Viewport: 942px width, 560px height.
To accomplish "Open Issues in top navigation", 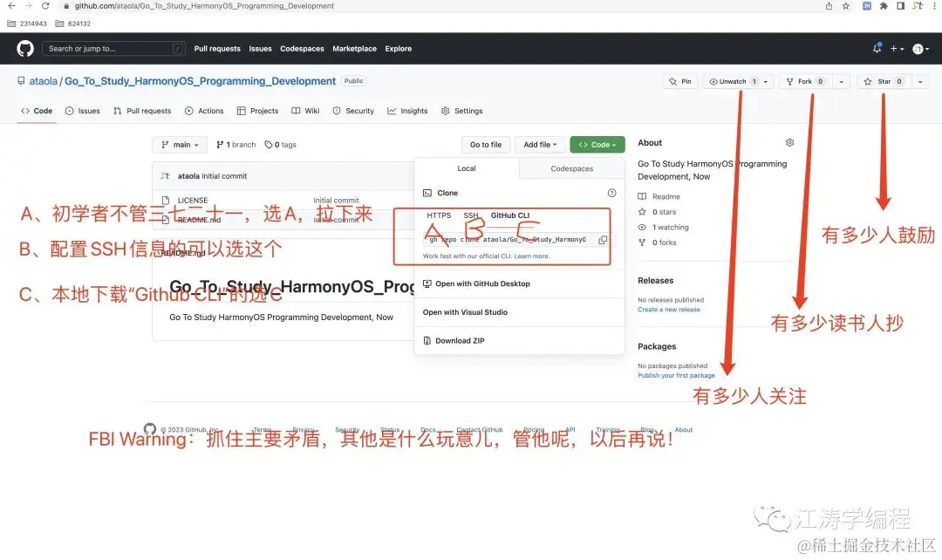I will click(x=260, y=49).
